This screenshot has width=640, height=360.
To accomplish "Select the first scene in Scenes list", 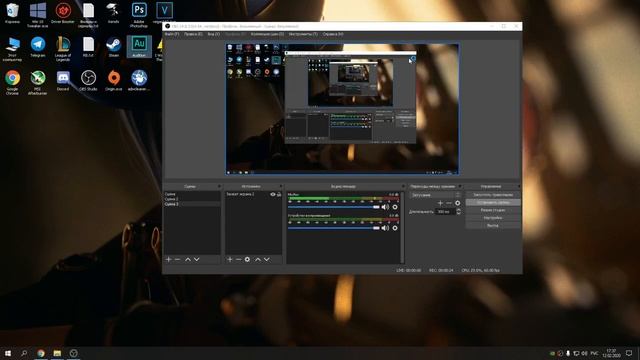I will [x=192, y=194].
